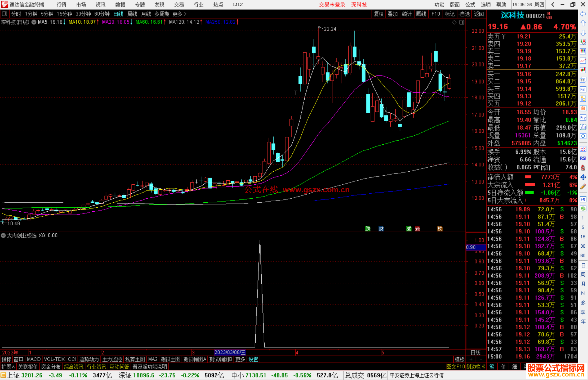Click the 复权 button
This screenshot has width=588, height=380.
(x=379, y=14)
